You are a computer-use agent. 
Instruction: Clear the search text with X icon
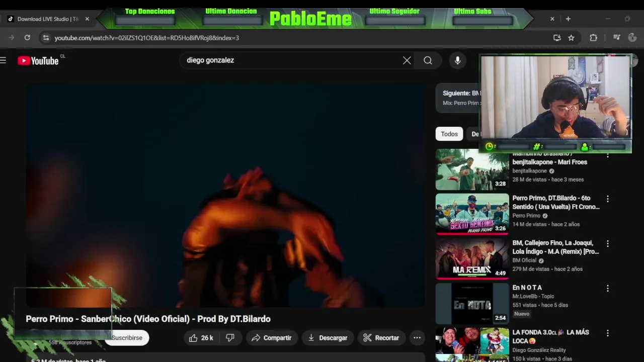pos(407,60)
